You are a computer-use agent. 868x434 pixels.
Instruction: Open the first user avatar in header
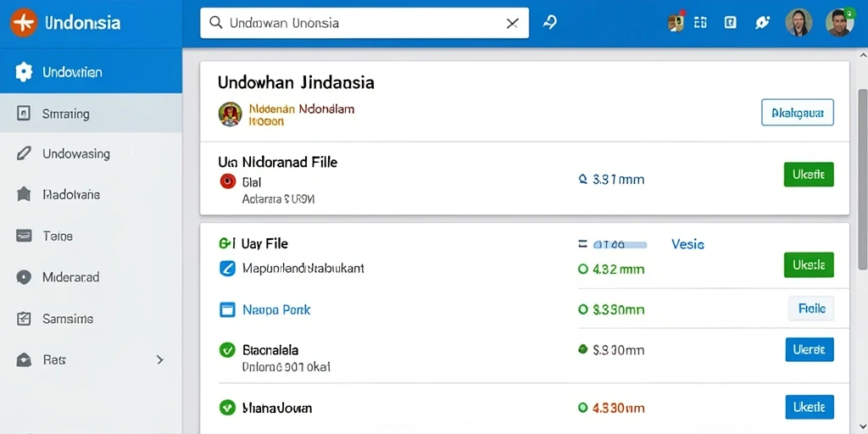tap(798, 23)
